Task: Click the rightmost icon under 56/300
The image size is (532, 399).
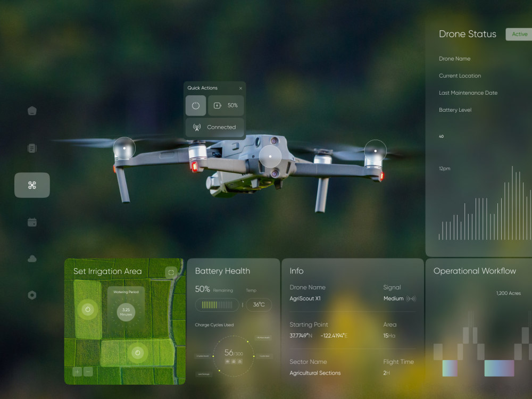Action: coord(240,362)
